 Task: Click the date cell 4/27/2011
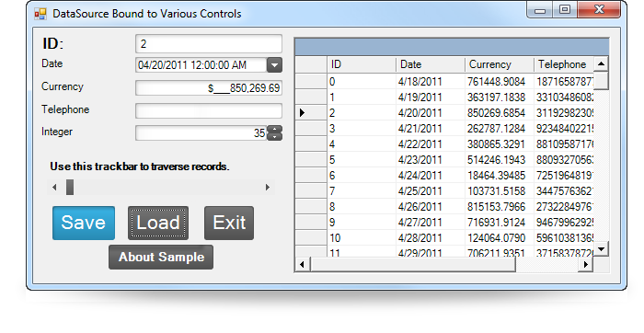(x=431, y=222)
